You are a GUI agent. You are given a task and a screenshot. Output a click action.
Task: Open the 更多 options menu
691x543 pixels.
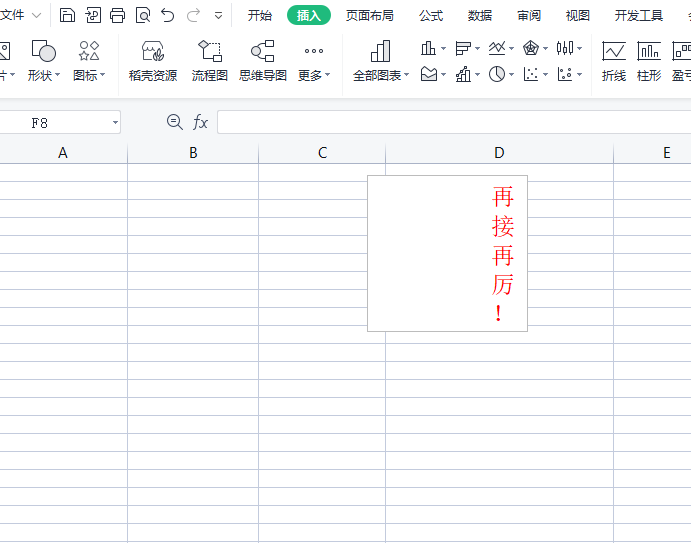click(x=314, y=61)
